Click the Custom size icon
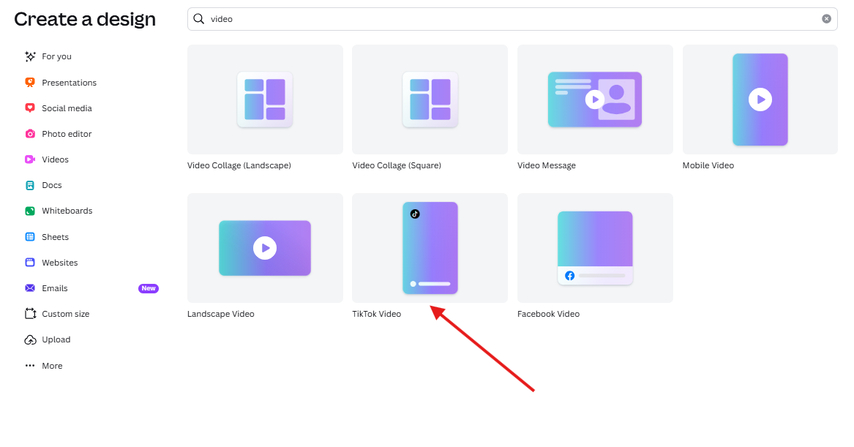Viewport: 854px width, 447px height. pos(30,314)
